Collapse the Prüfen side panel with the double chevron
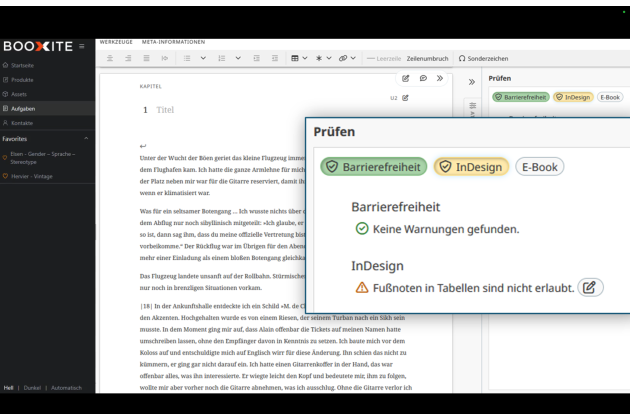The image size is (630, 420). 472,82
